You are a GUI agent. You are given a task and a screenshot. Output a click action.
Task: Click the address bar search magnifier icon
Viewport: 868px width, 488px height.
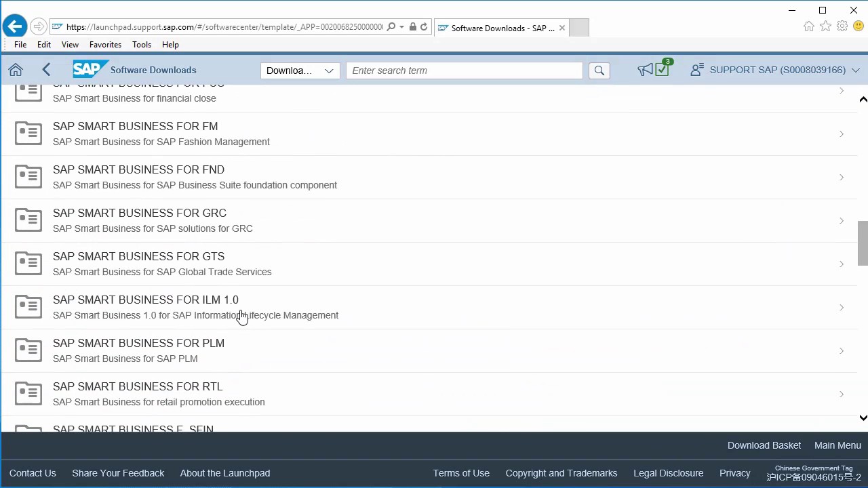391,27
